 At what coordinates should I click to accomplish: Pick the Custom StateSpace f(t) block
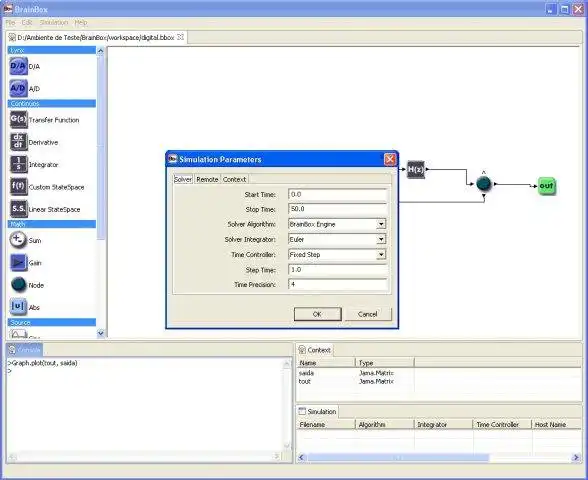coord(18,187)
